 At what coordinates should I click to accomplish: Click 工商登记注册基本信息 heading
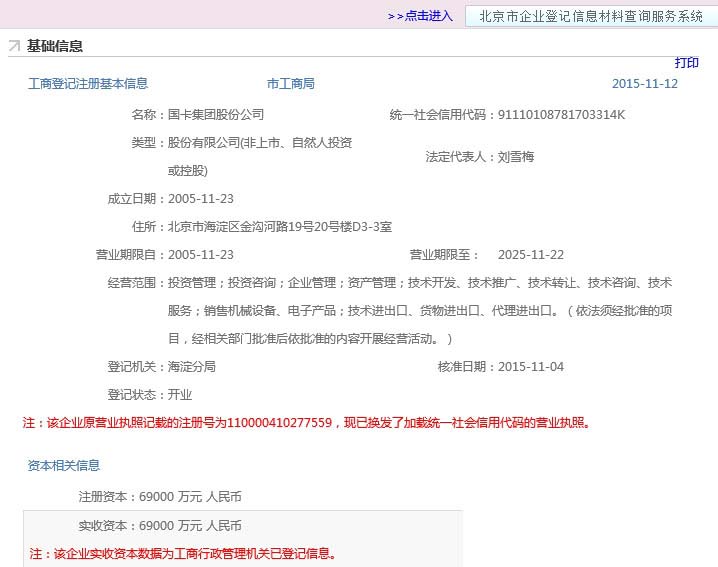(x=88, y=83)
